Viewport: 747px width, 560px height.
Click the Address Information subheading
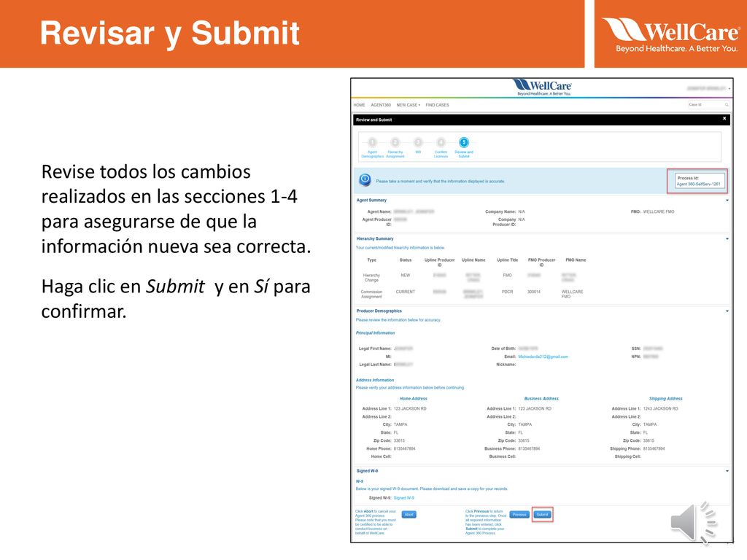375,380
